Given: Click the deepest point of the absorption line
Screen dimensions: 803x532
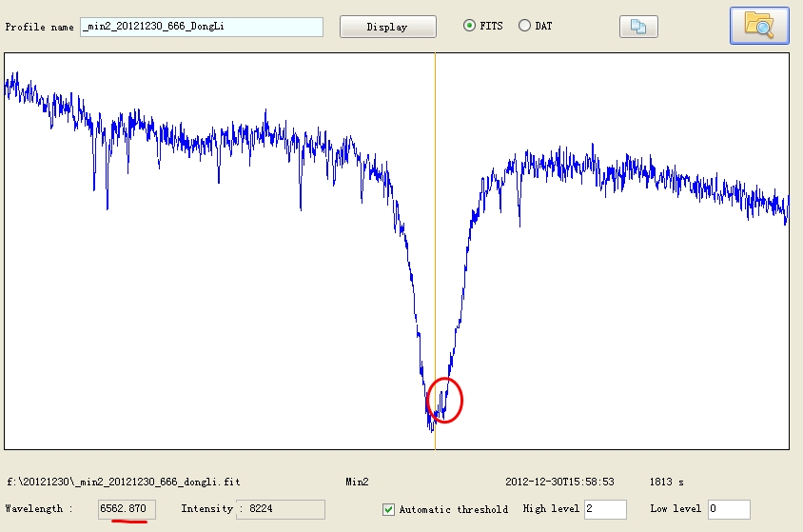Looking at the screenshot, I should 431,426.
